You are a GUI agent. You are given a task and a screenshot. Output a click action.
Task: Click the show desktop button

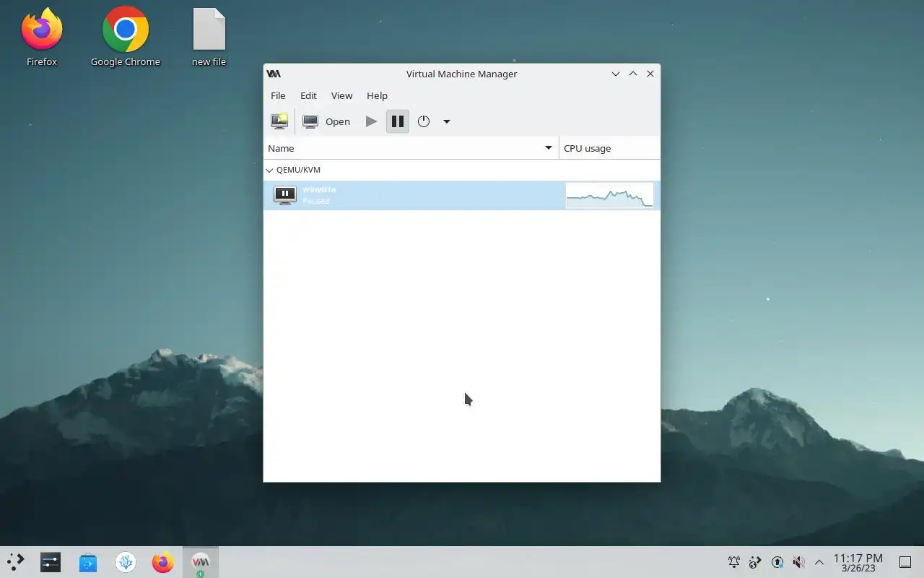(x=905, y=562)
